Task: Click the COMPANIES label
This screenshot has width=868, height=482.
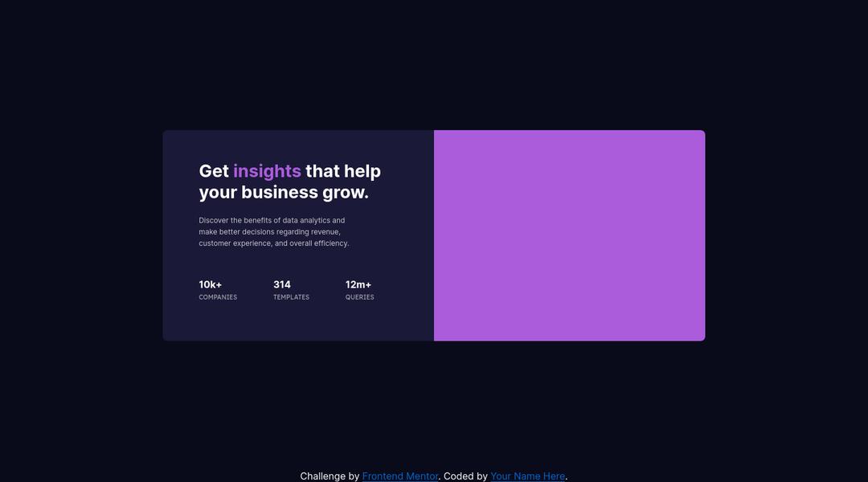Action: pos(218,297)
